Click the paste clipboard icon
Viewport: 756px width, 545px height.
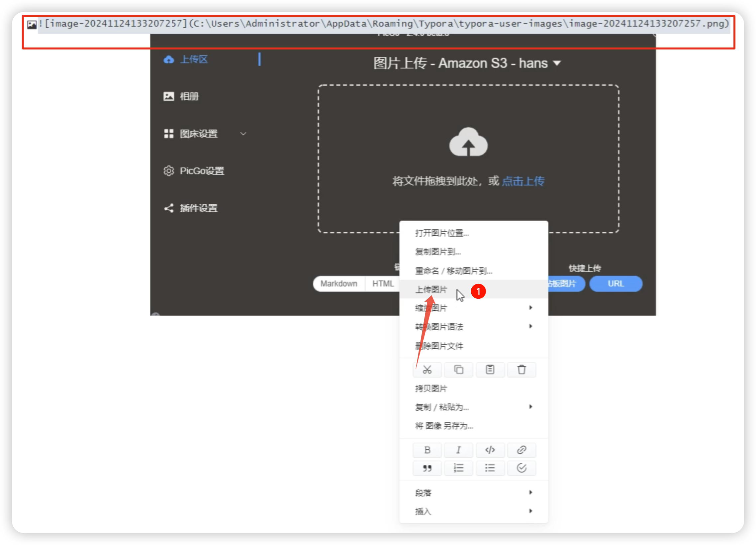pyautogui.click(x=490, y=370)
